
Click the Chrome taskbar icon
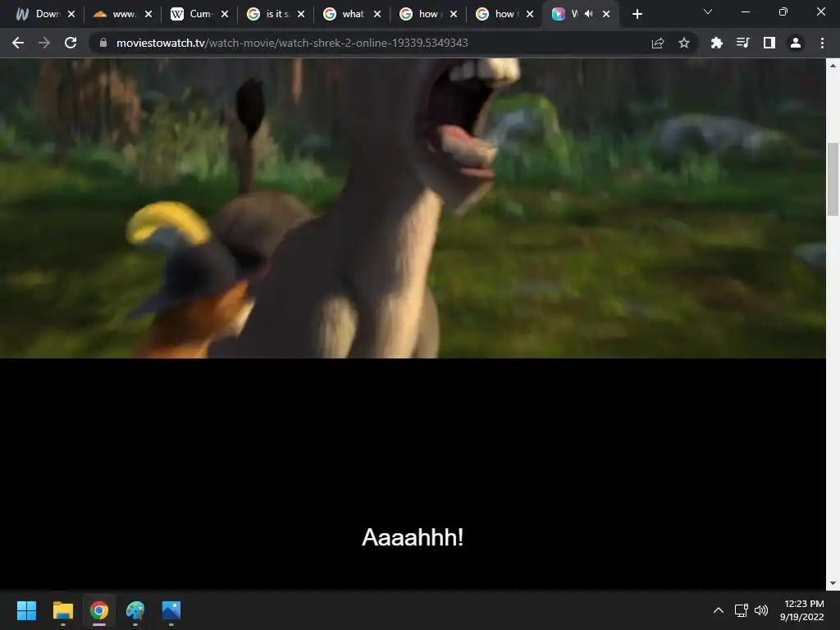point(99,610)
